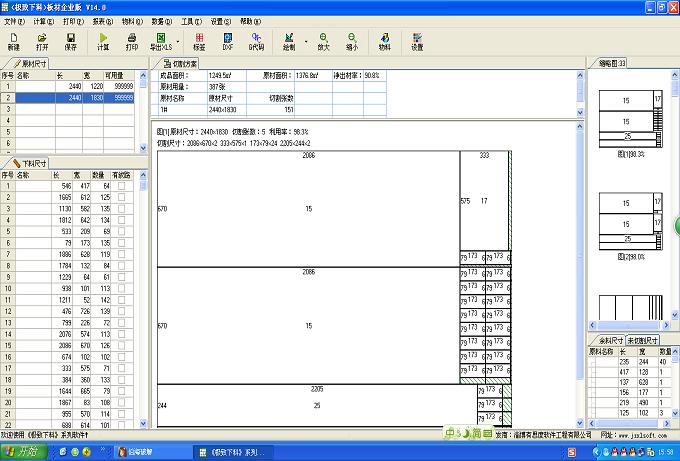Open the 计算 menu in menu bar

pos(43,21)
